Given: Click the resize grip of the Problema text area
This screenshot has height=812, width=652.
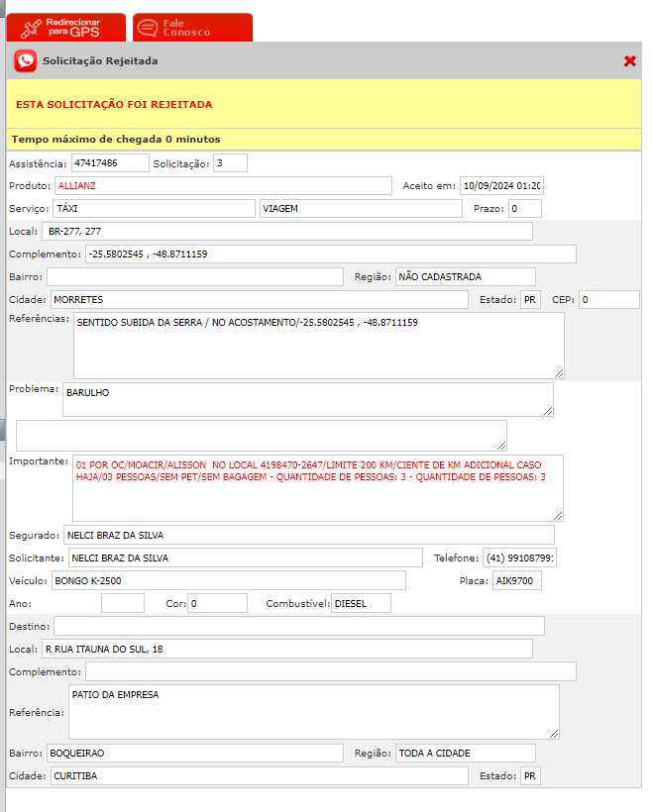Looking at the screenshot, I should pos(548,411).
